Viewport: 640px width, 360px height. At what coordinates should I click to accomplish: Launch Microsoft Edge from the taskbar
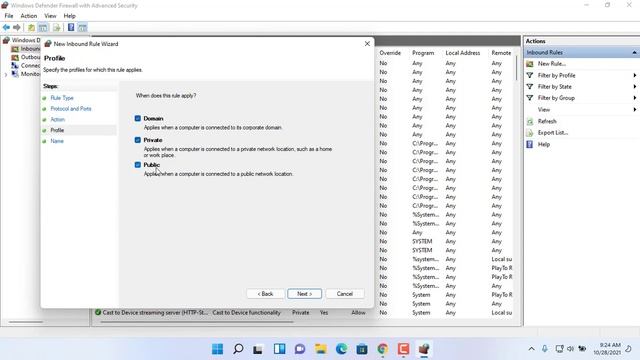(341, 349)
